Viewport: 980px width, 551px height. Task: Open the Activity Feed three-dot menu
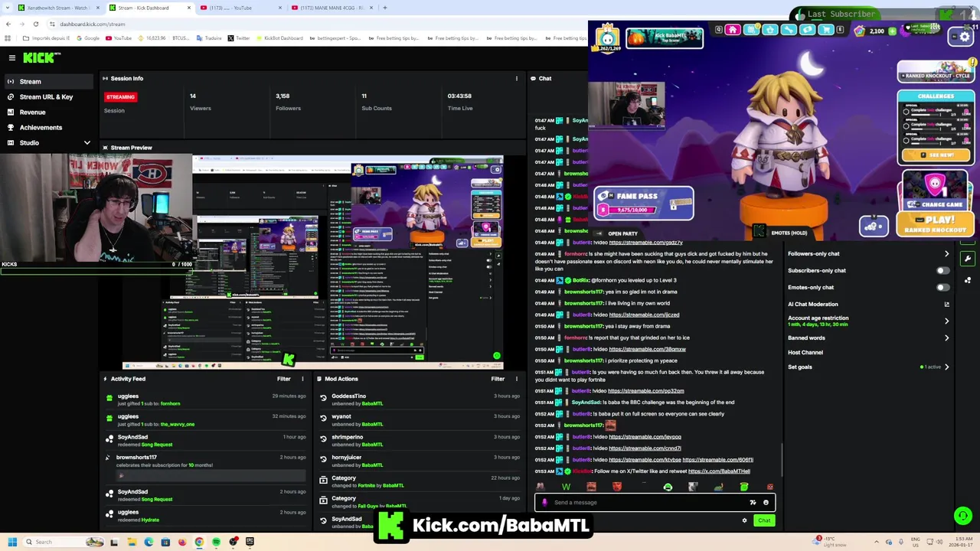(x=302, y=379)
